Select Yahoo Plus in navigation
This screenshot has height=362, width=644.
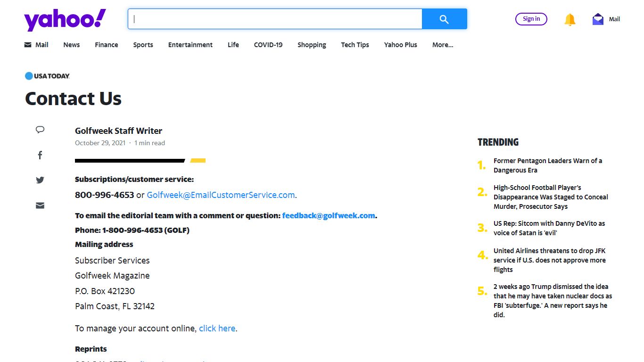click(x=401, y=45)
